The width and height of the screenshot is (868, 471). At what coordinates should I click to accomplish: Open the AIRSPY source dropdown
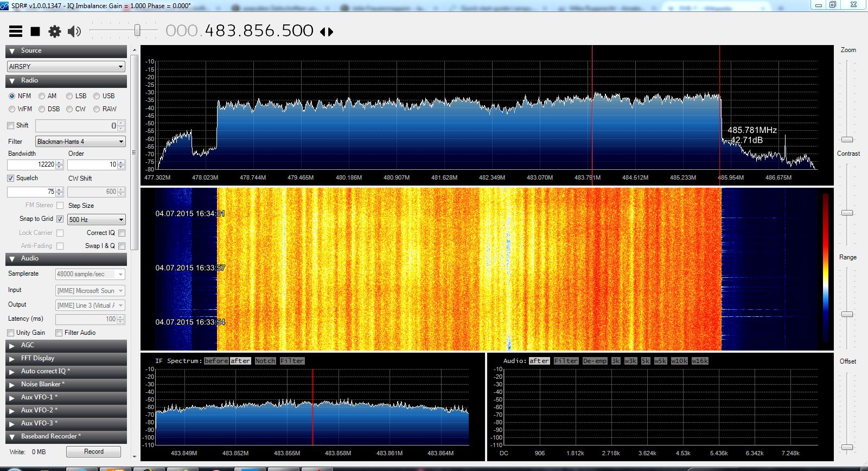[x=66, y=67]
